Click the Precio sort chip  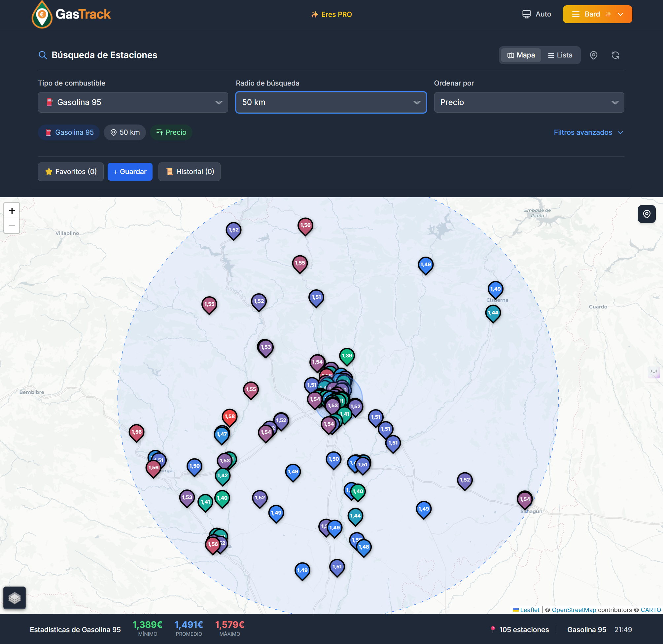(x=171, y=132)
